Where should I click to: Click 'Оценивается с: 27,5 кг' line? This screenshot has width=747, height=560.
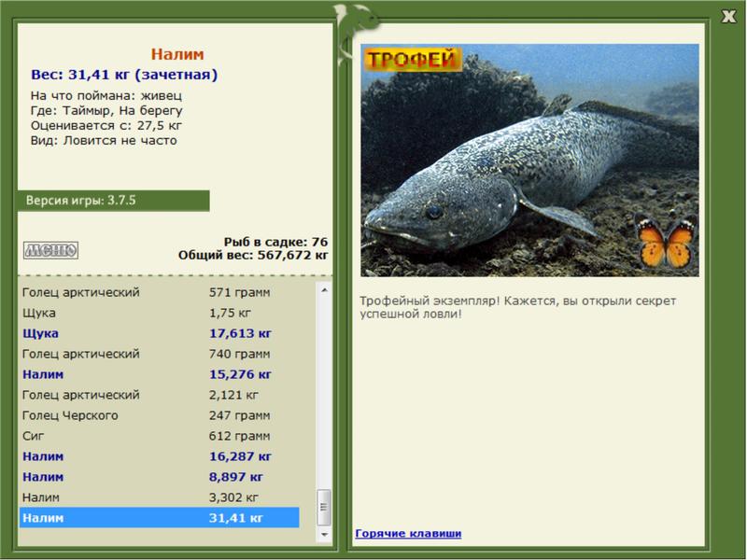tap(106, 126)
